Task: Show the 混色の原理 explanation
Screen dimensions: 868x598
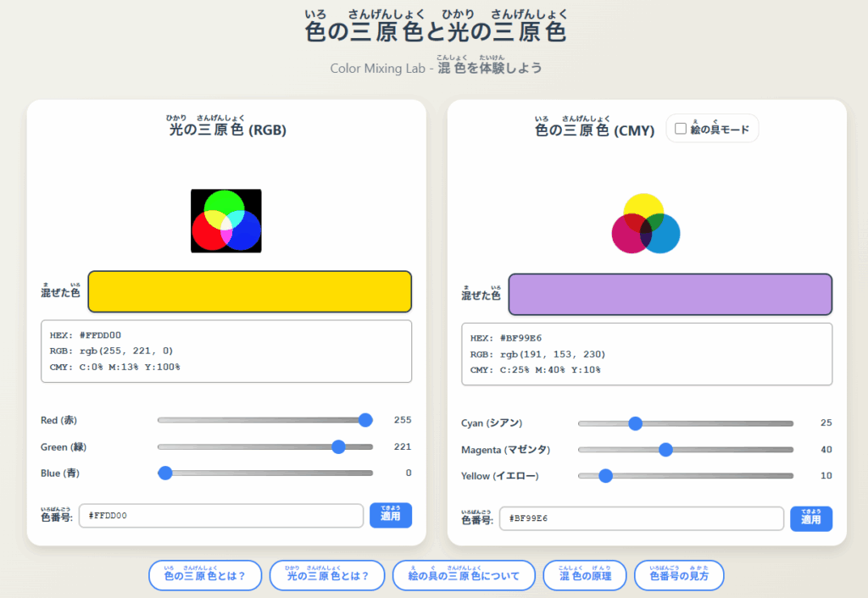Action: click(585, 576)
